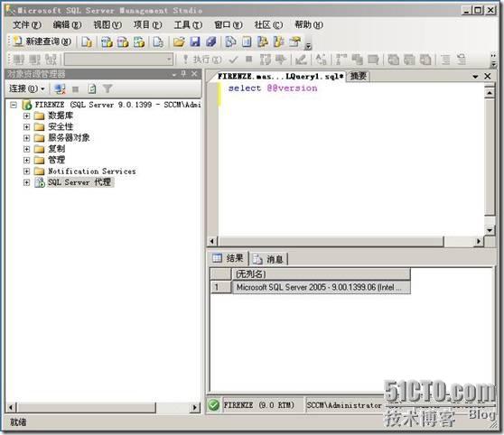Open the available databases combo box
The image size is (504, 435).
(118, 60)
